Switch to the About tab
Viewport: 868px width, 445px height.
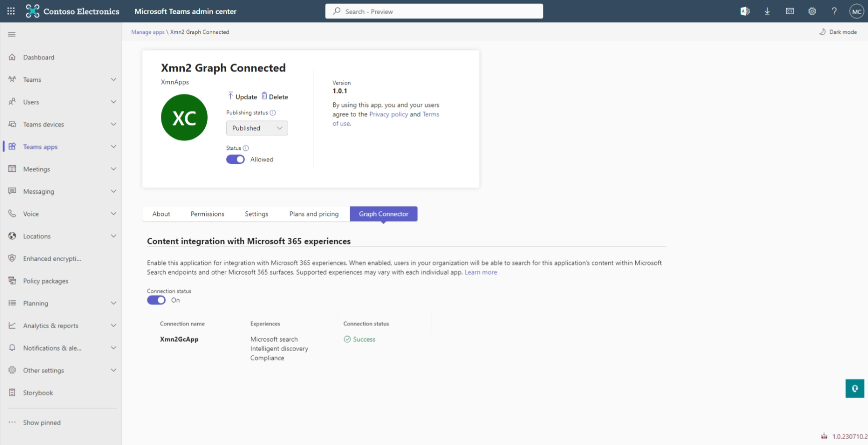tap(161, 214)
